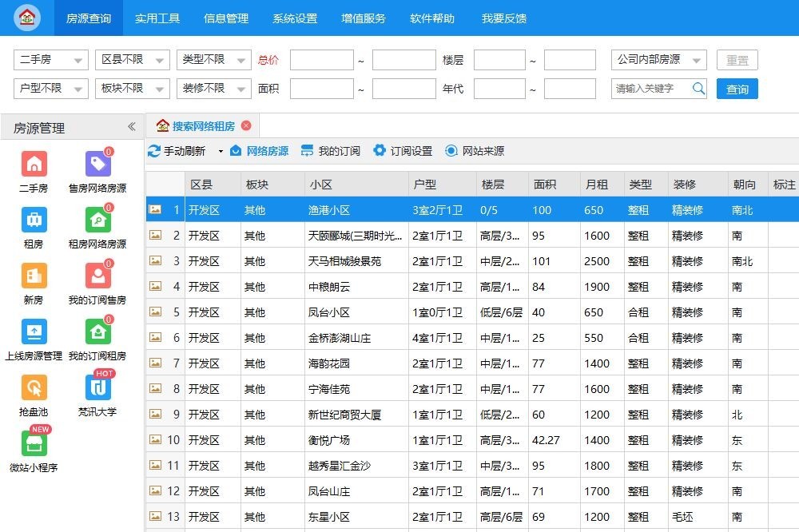This screenshot has width=799, height=532.
Task: Open 我的订阅租房 via its icon
Action: point(97,332)
